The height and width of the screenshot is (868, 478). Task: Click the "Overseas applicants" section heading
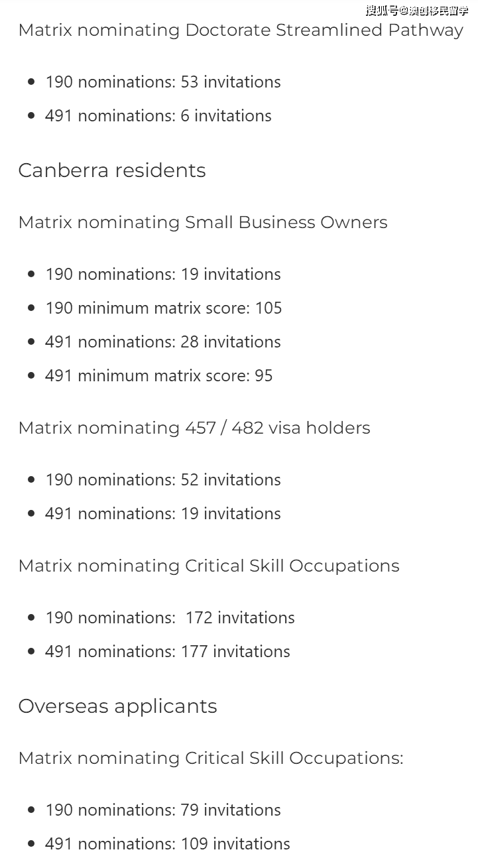click(x=117, y=706)
